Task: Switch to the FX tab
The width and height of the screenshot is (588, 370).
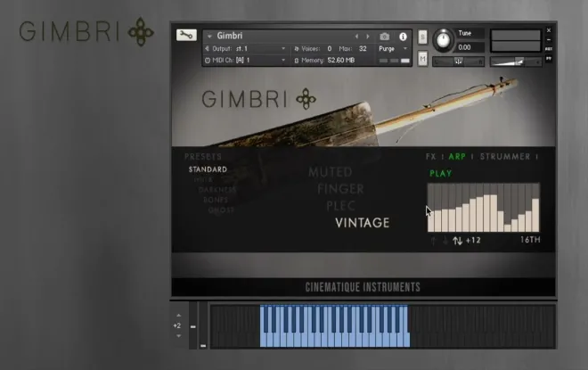Action: 431,157
